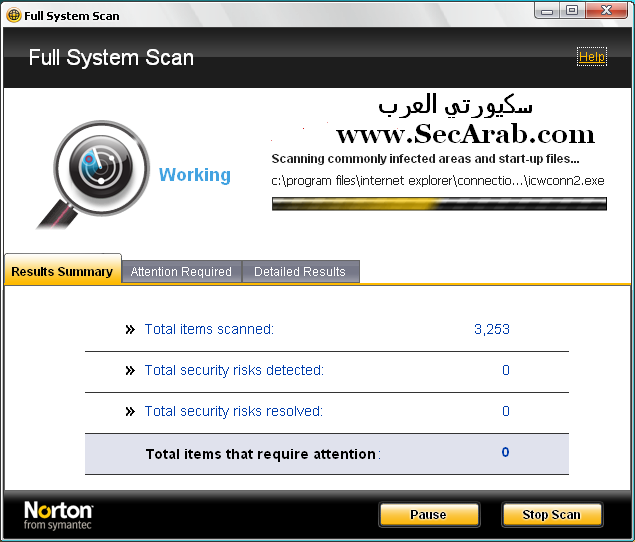Click Total items that require attention row
This screenshot has width=635, height=542.
click(x=327, y=454)
